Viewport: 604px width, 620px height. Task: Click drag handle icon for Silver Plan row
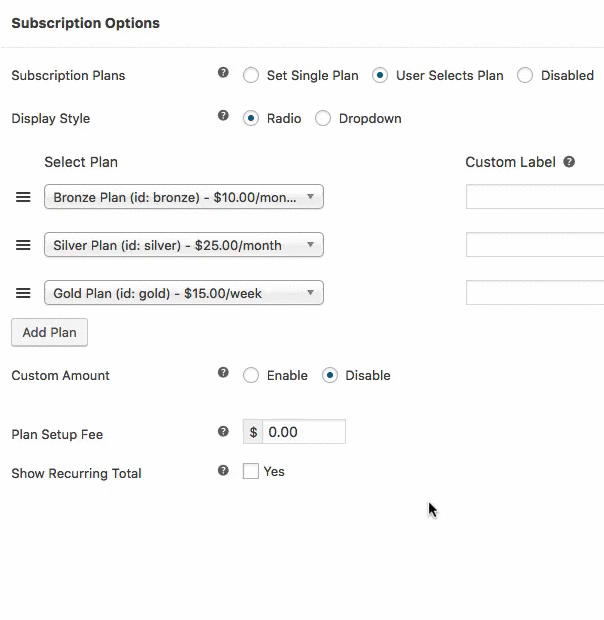click(23, 245)
